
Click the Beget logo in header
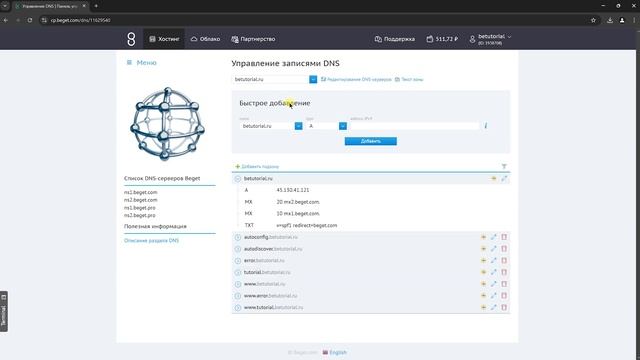[x=131, y=39]
